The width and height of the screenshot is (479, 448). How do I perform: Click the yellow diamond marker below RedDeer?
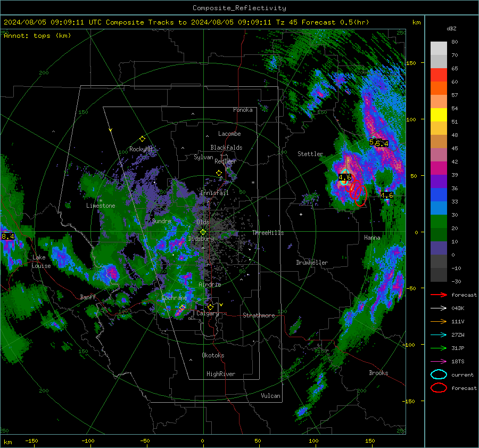pos(219,173)
